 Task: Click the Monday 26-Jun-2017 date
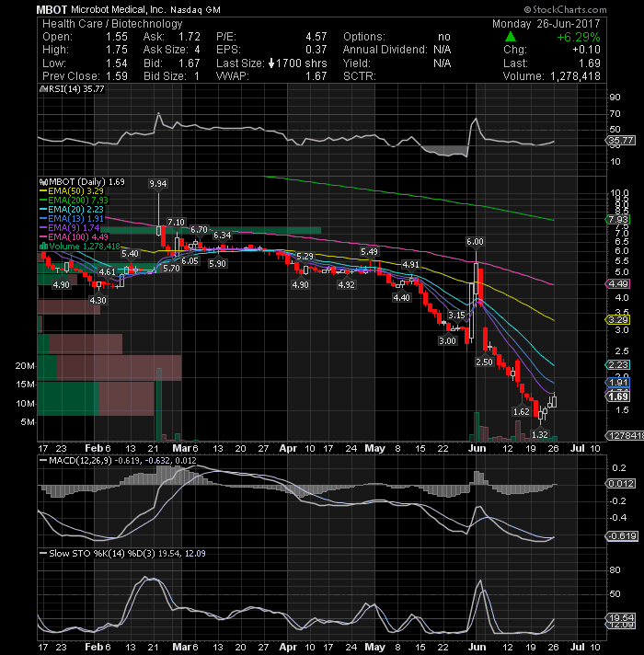pos(546,23)
